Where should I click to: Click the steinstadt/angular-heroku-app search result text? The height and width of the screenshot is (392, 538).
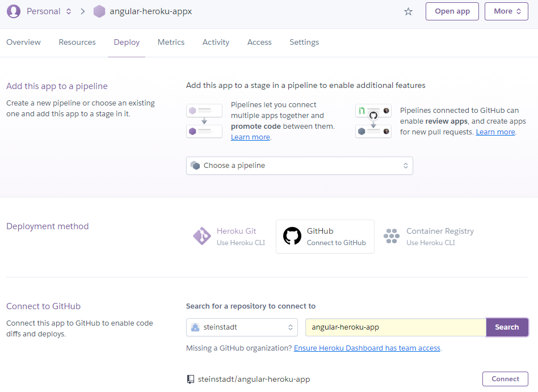254,380
